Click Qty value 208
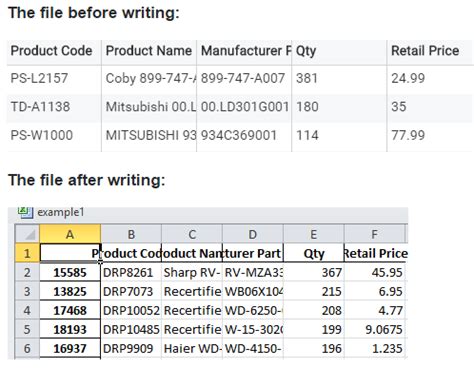This screenshot has height=368, width=474. coord(314,310)
